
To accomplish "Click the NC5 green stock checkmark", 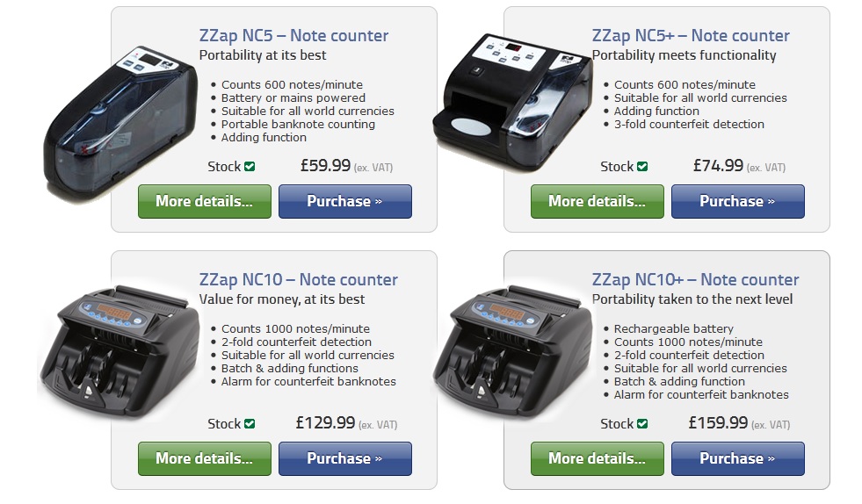I will click(x=250, y=167).
